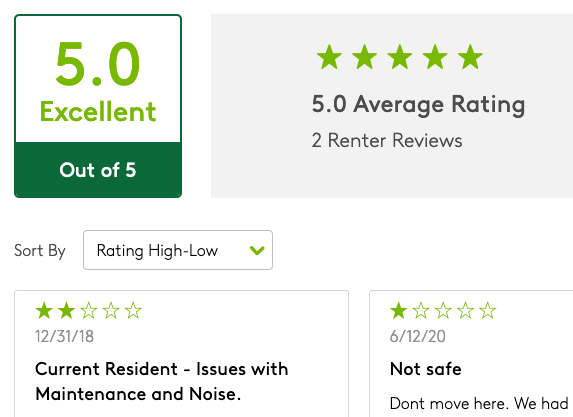Open the 2 Renter Reviews link
573x417 pixels.
click(387, 141)
